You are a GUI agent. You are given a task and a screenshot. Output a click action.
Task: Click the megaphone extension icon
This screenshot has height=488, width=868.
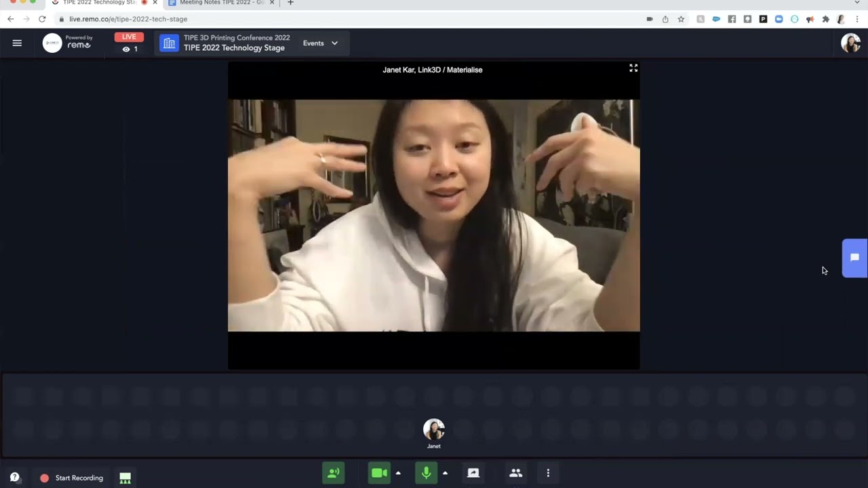(x=810, y=19)
